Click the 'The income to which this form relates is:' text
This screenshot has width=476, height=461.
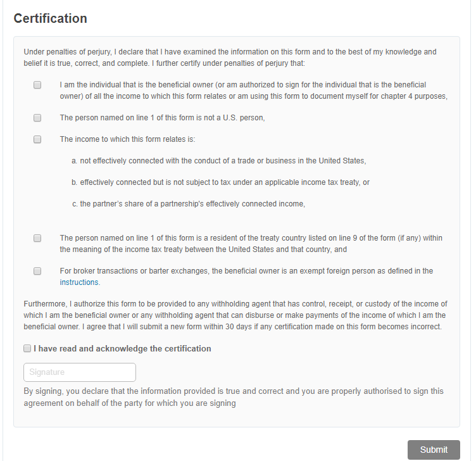tap(127, 139)
